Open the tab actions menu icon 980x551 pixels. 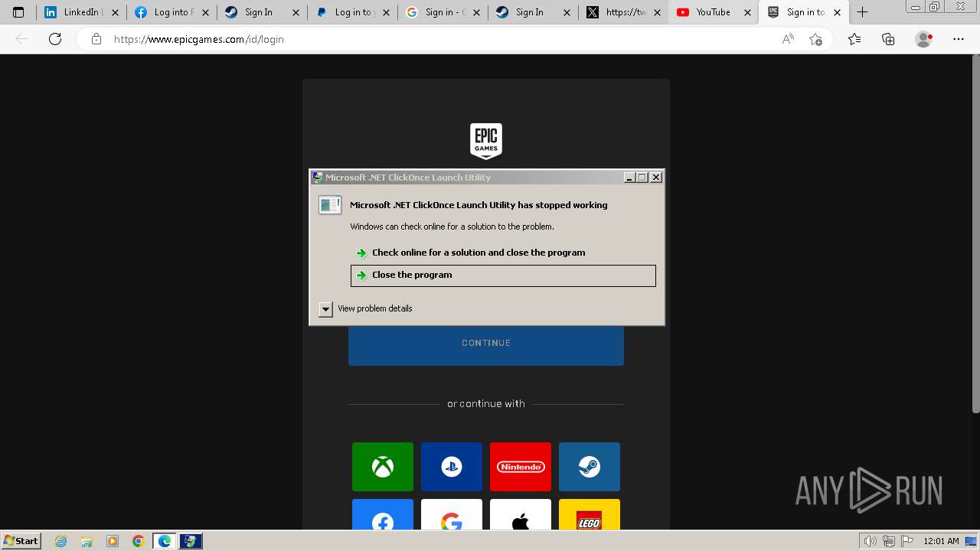click(18, 12)
